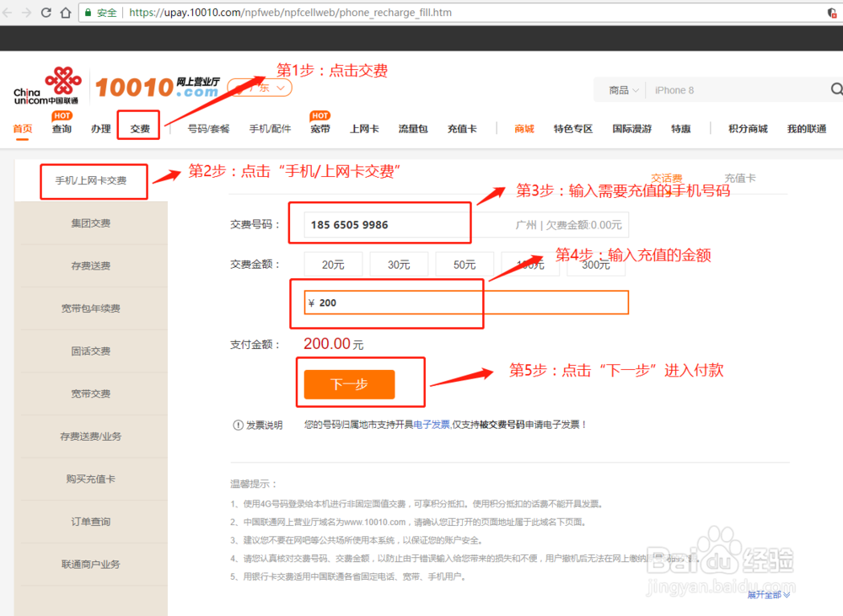Select the 50元 recharge amount
Screen dimensions: 843x616
pyautogui.click(x=464, y=264)
